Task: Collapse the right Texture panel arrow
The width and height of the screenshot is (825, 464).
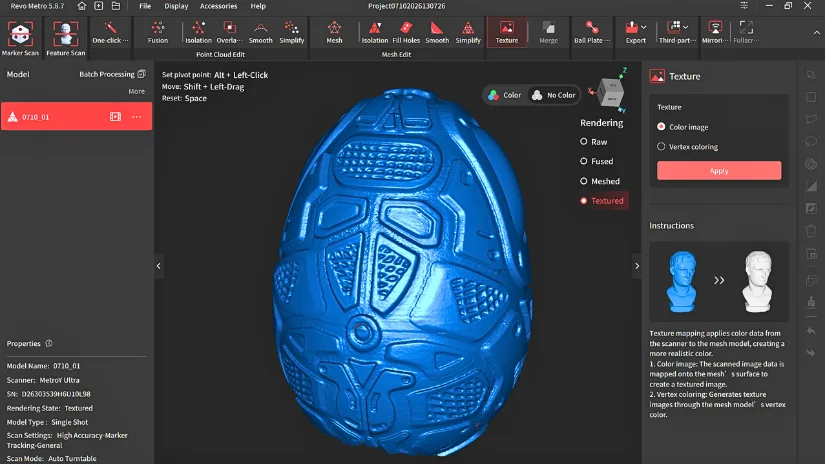Action: [637, 266]
